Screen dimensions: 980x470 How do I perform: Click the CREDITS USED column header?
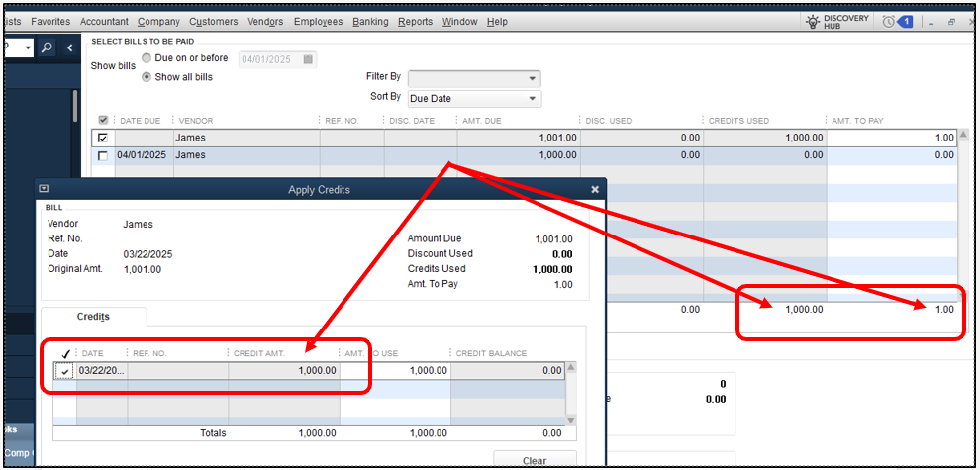(738, 121)
